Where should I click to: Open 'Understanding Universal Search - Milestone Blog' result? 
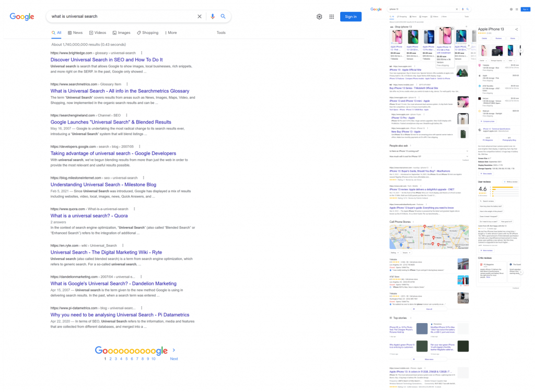point(103,184)
